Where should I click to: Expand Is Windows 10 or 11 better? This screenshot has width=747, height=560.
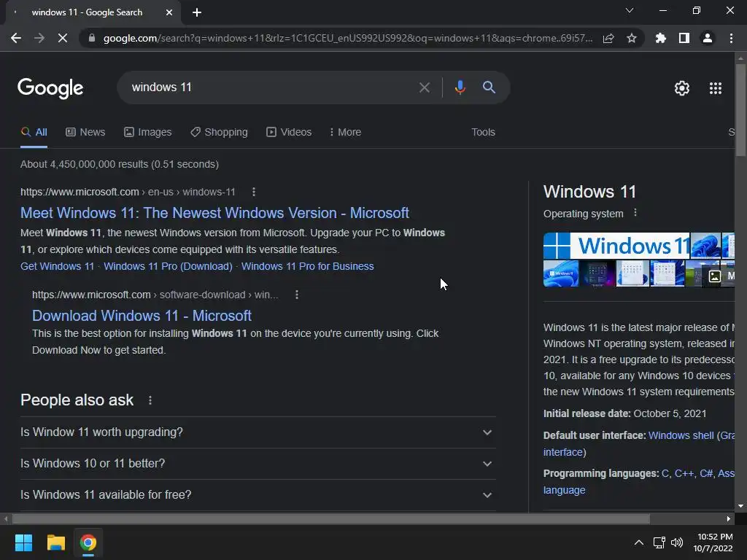click(x=258, y=464)
